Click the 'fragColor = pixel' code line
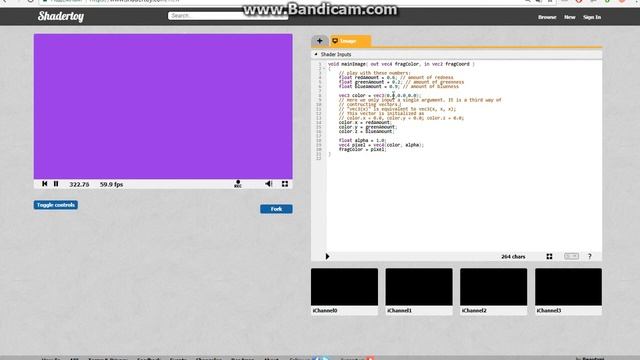This screenshot has height=360, width=640. coord(362,149)
